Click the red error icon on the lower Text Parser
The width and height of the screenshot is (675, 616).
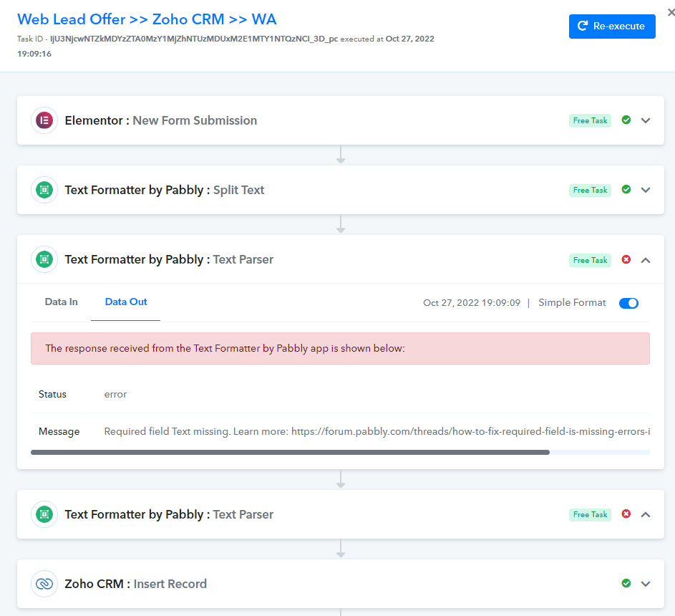point(626,514)
